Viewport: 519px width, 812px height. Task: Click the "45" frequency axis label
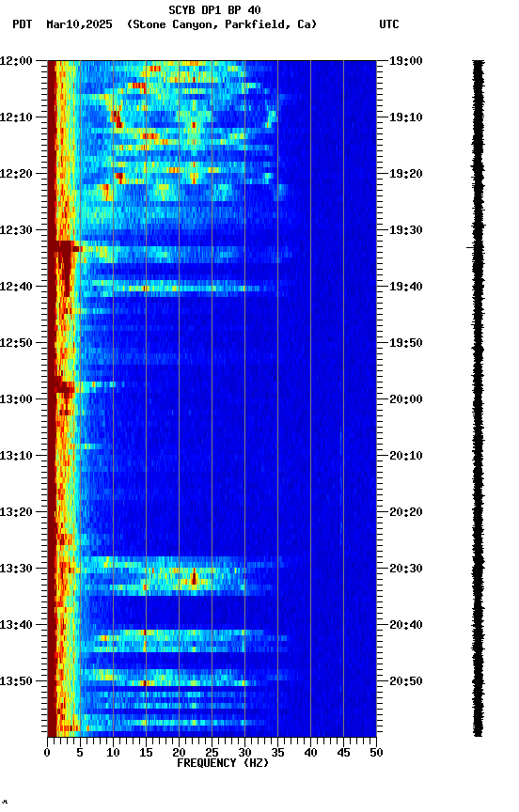click(x=343, y=753)
